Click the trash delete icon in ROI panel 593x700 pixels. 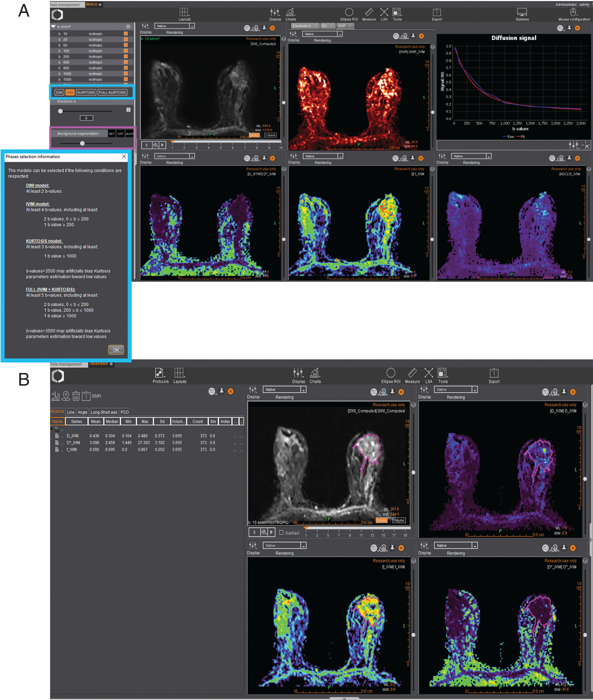76,396
